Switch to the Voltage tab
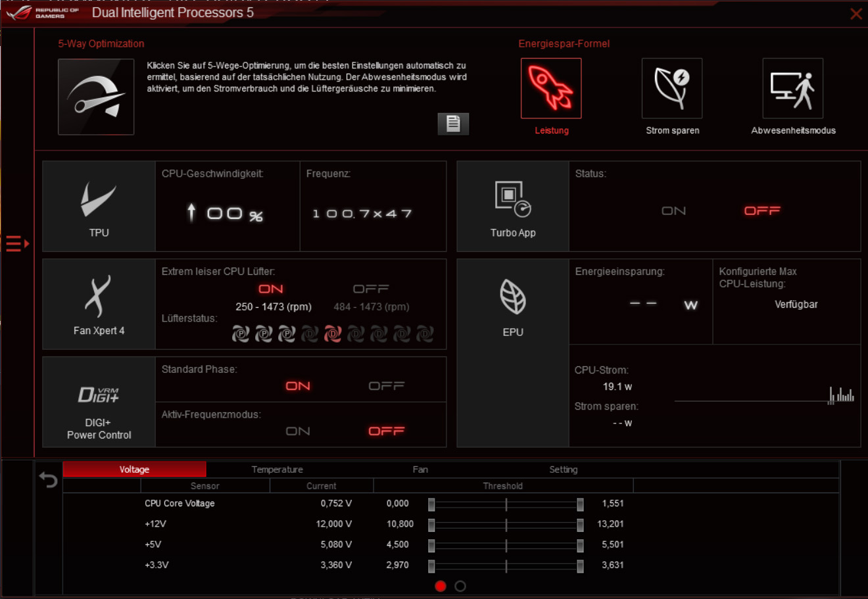The width and height of the screenshot is (868, 599). pyautogui.click(x=134, y=469)
